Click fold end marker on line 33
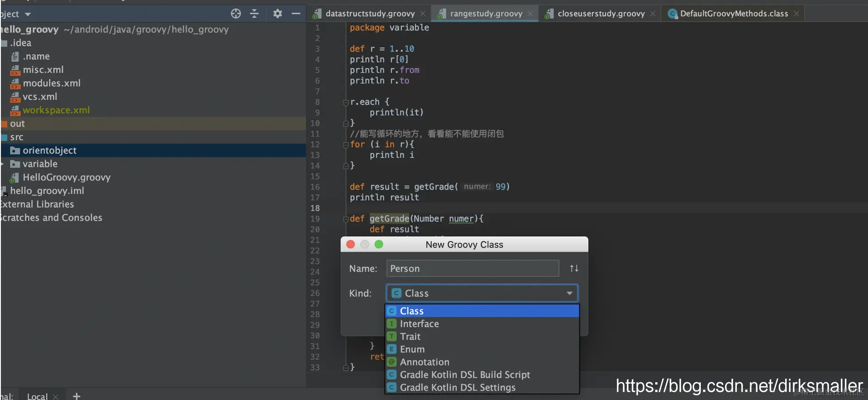The image size is (868, 400). pos(346,368)
